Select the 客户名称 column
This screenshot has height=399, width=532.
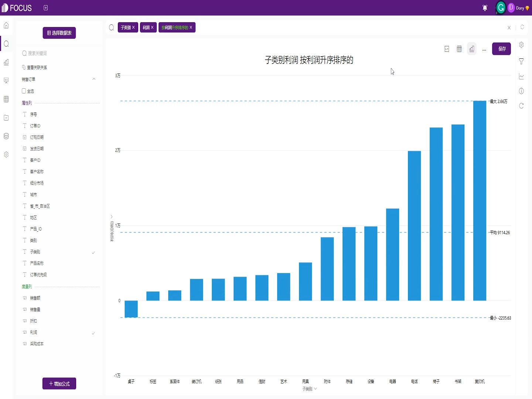point(37,172)
